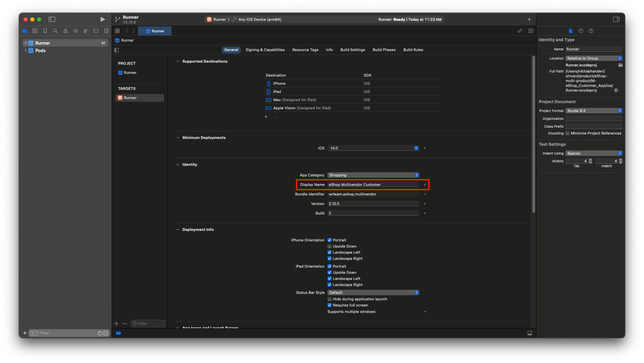Toggle the navigator sidebar icon

pyautogui.click(x=52, y=19)
